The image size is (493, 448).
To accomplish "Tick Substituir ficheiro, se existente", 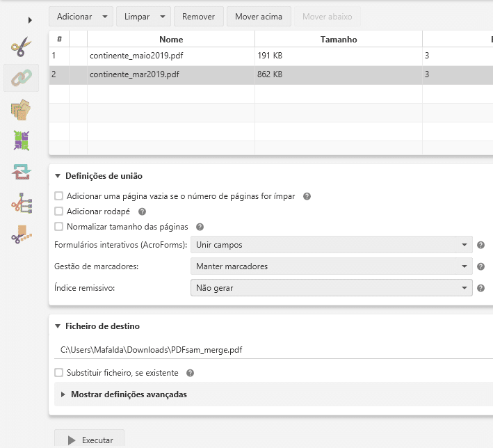I will click(x=59, y=372).
